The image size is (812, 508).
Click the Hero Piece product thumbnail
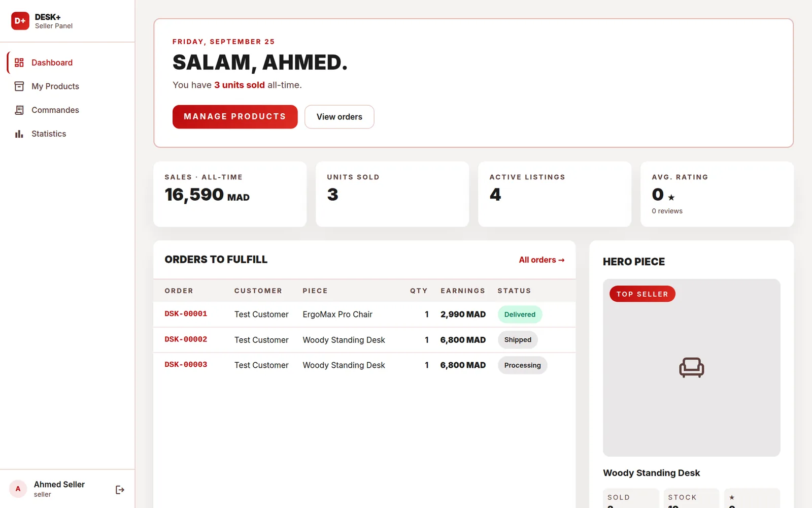pyautogui.click(x=692, y=367)
